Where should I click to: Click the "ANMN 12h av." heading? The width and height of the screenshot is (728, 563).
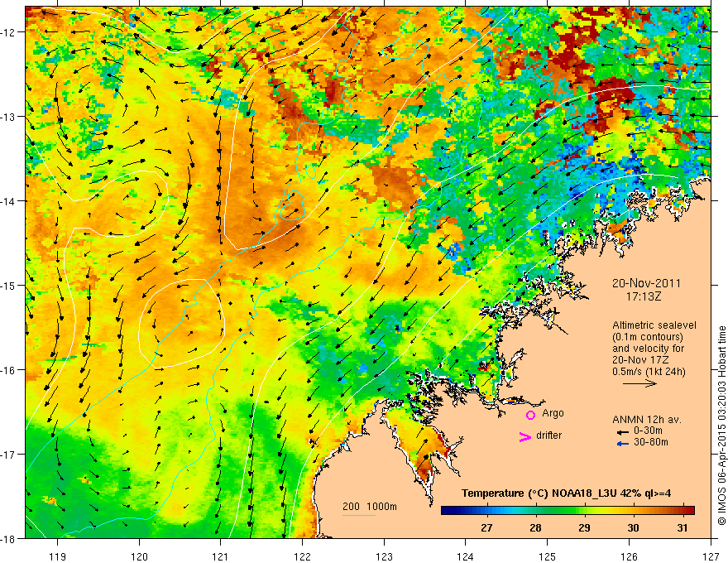647,420
